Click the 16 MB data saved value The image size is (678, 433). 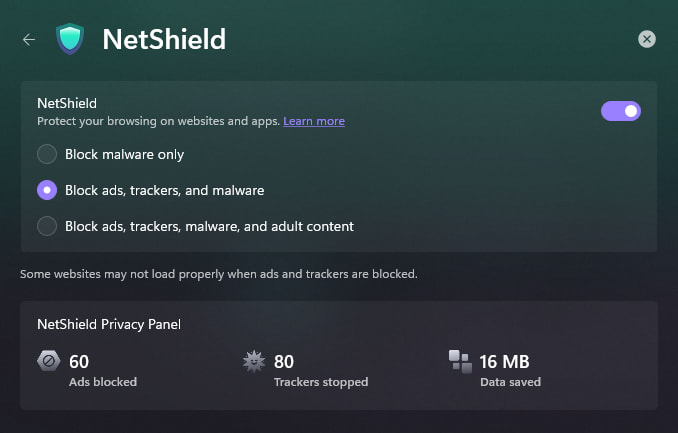(x=504, y=361)
